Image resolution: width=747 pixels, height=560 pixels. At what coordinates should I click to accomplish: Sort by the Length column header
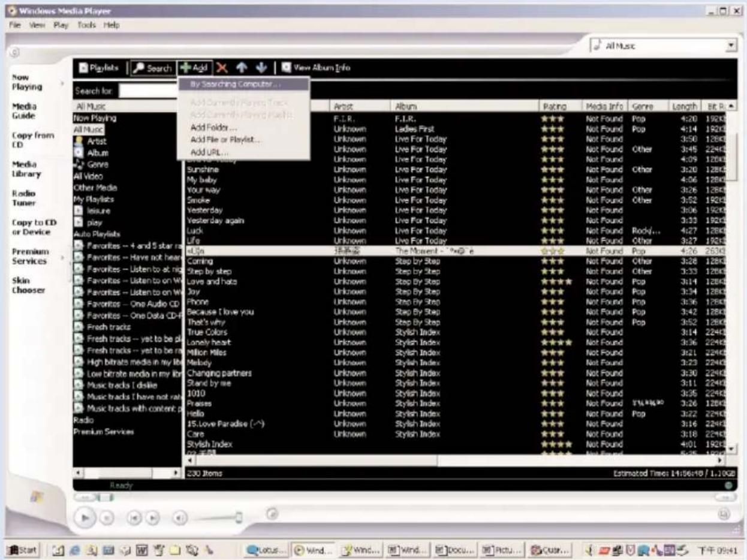pos(684,106)
